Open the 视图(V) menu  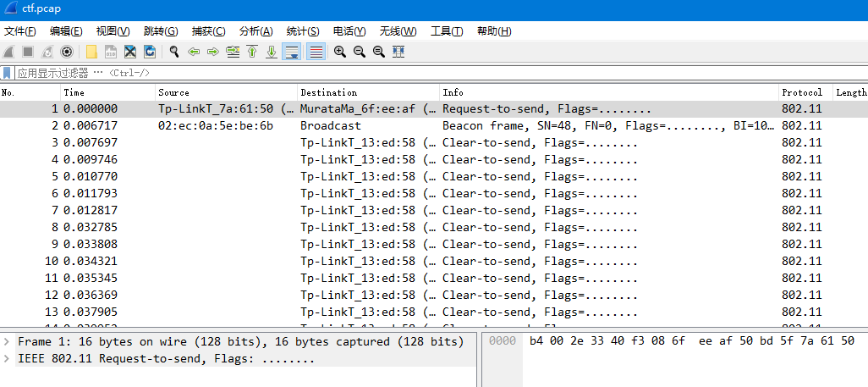113,31
